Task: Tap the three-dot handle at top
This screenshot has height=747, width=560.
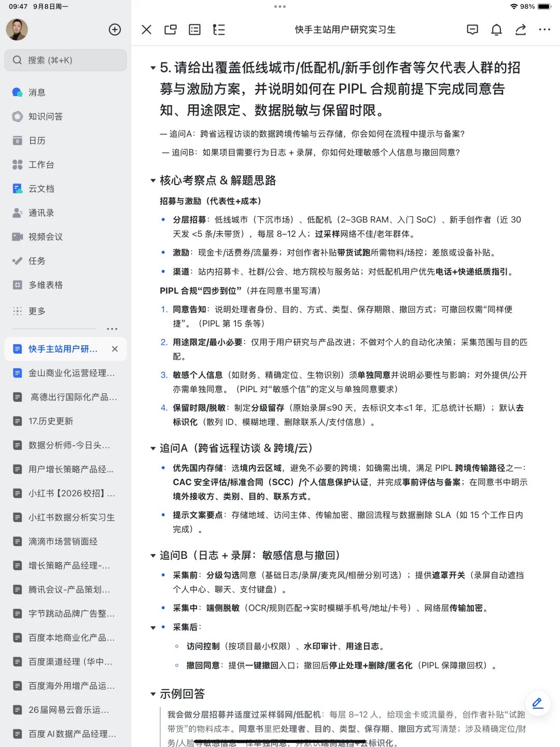Action: pyautogui.click(x=280, y=7)
